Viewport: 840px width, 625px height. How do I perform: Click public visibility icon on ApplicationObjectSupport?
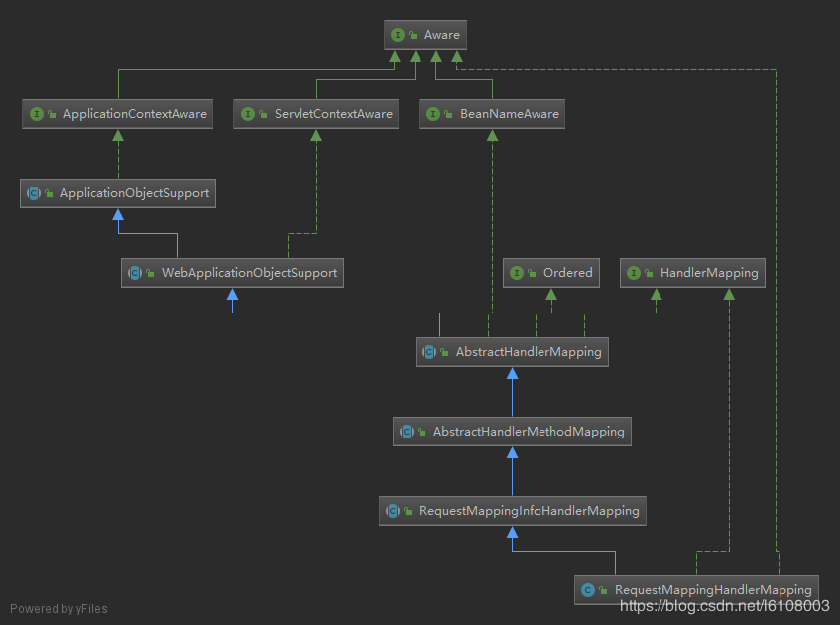click(x=49, y=193)
